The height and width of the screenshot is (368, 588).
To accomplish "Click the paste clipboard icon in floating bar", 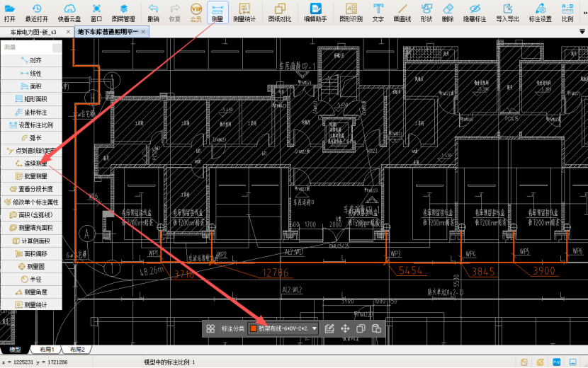I will click(x=376, y=328).
